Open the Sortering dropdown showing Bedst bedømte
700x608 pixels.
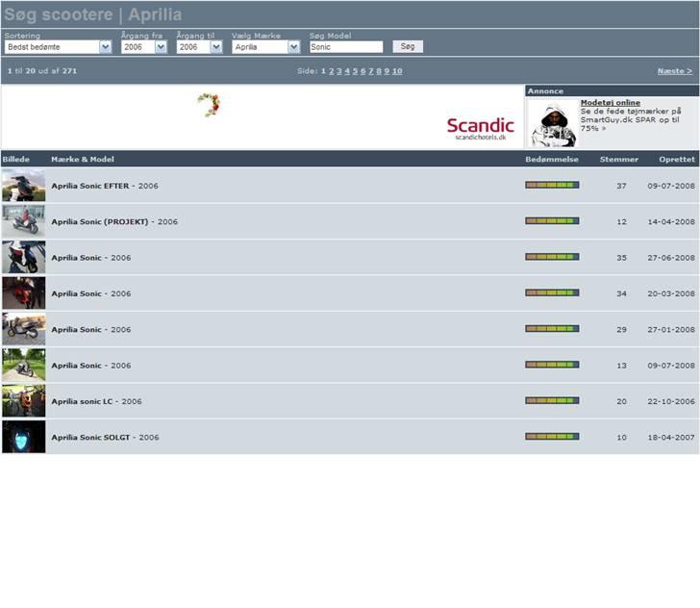pyautogui.click(x=58, y=46)
